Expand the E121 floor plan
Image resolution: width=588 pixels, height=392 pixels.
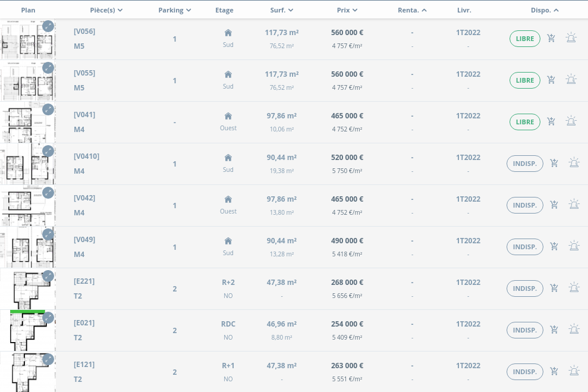tap(48, 359)
